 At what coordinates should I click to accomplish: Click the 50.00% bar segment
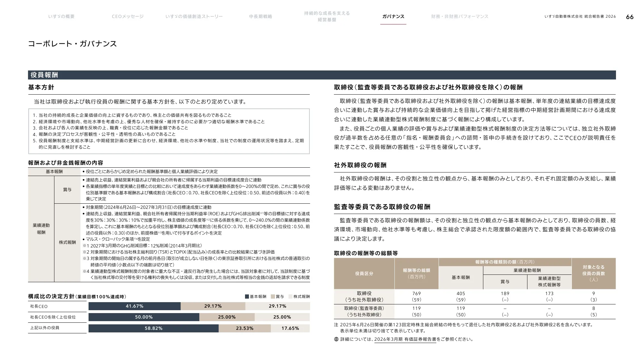tap(144, 317)
